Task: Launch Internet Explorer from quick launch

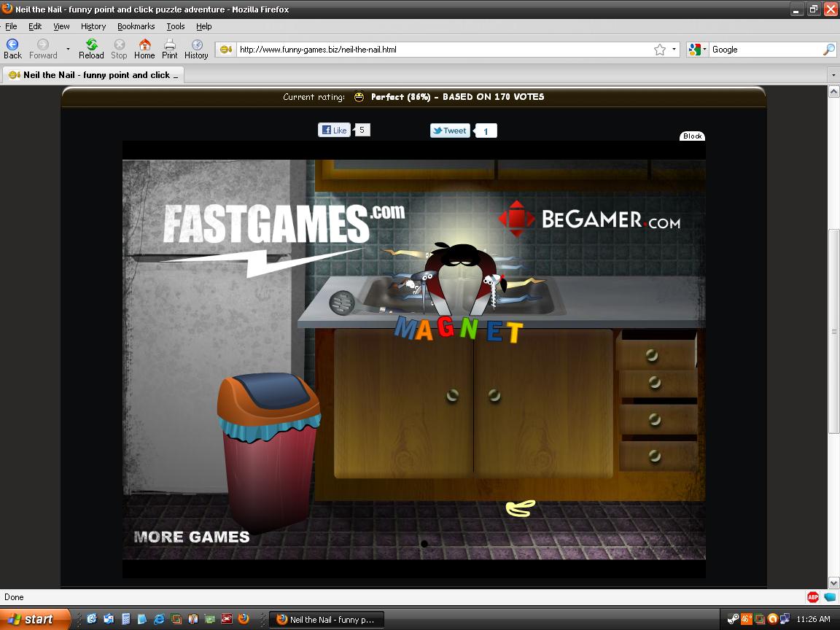Action: pos(159,619)
